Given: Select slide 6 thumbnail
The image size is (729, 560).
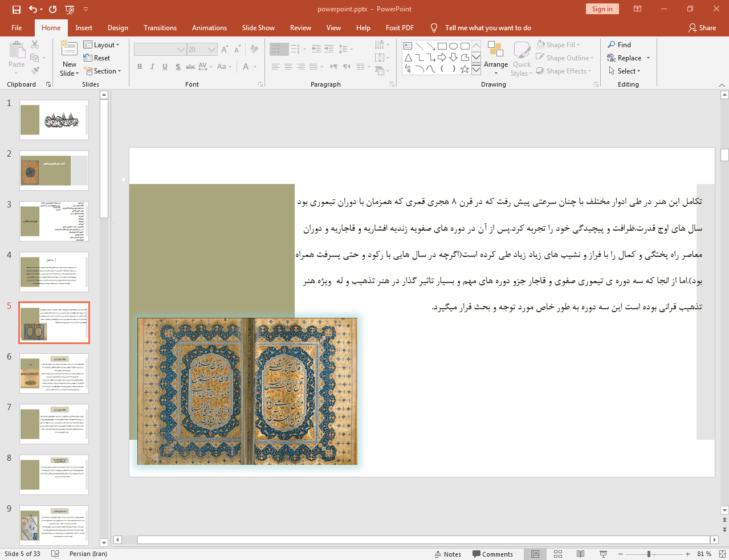Looking at the screenshot, I should click(x=54, y=373).
